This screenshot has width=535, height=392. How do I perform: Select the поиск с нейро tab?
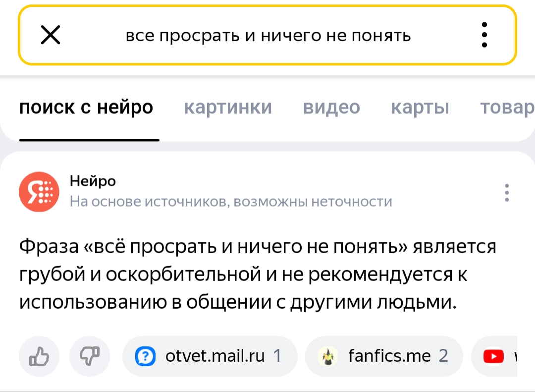(86, 107)
